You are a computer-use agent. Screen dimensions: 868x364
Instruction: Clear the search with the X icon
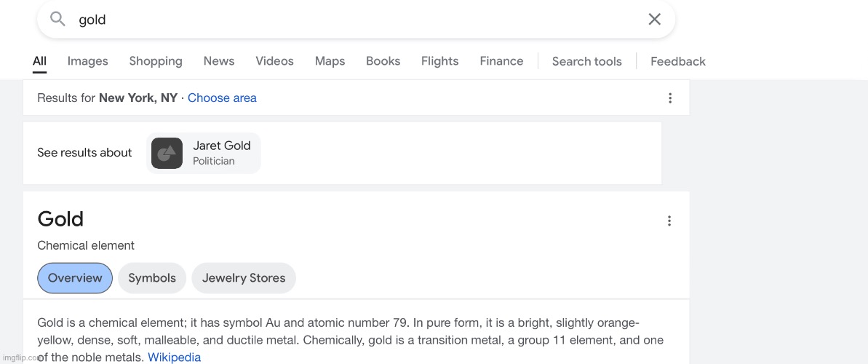click(654, 20)
